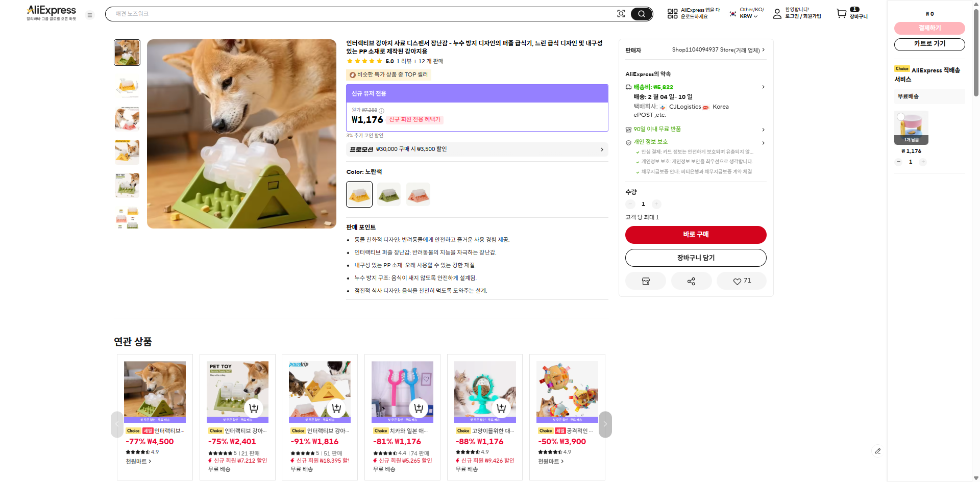This screenshot has width=980, height=482.
Task: Expand the 90일 이내 무료 반품 details
Action: 763,130
